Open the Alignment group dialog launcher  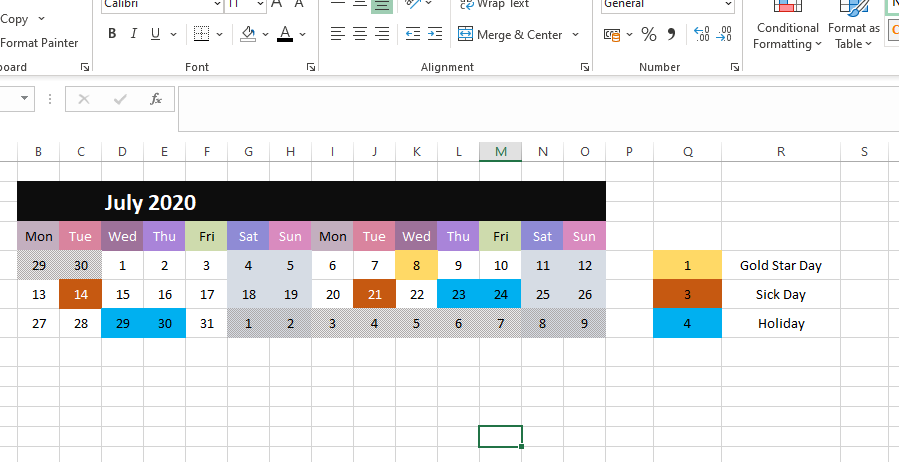(x=585, y=67)
